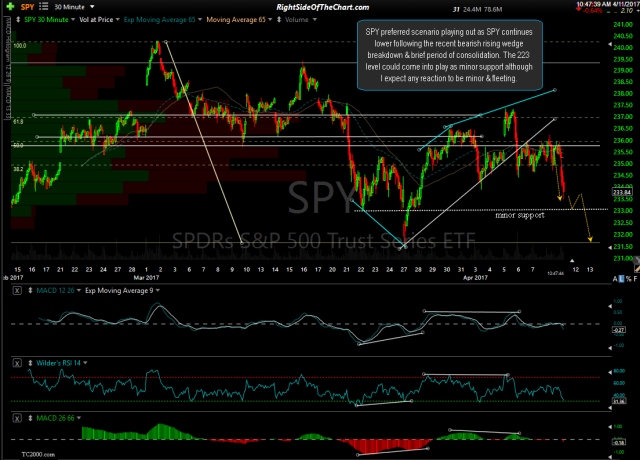Image resolution: width=640 pixels, height=460 pixels.
Task: Click the Mar 2017 date axis label
Action: 146,278
